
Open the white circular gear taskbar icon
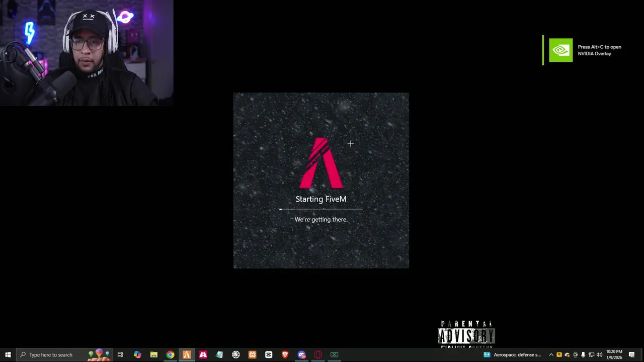(236, 354)
